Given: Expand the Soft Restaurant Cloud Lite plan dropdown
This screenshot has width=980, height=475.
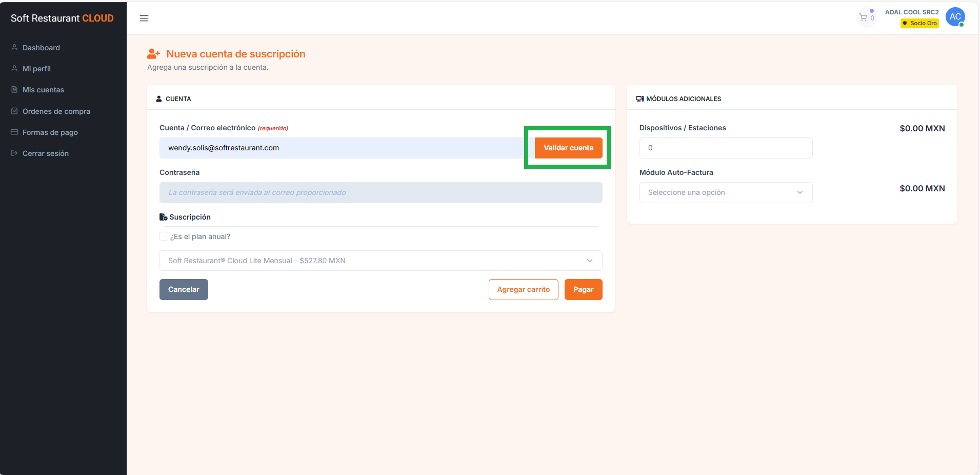Looking at the screenshot, I should 381,261.
